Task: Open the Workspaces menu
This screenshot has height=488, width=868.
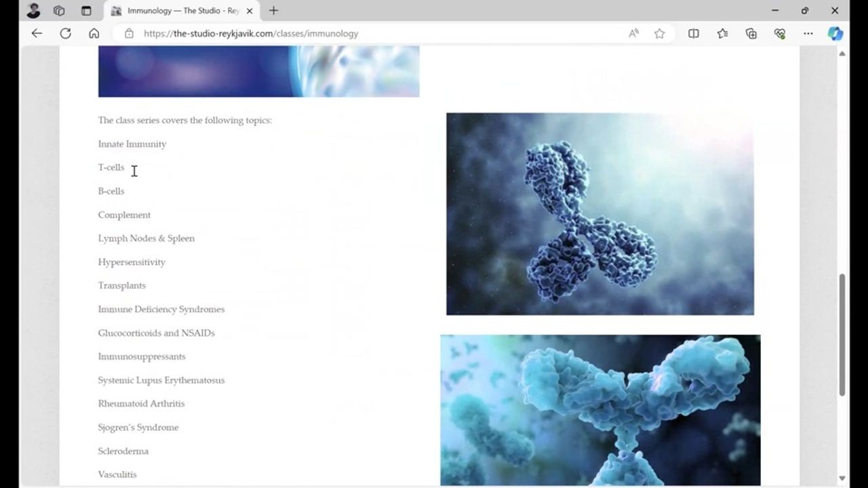Action: pyautogui.click(x=59, y=11)
